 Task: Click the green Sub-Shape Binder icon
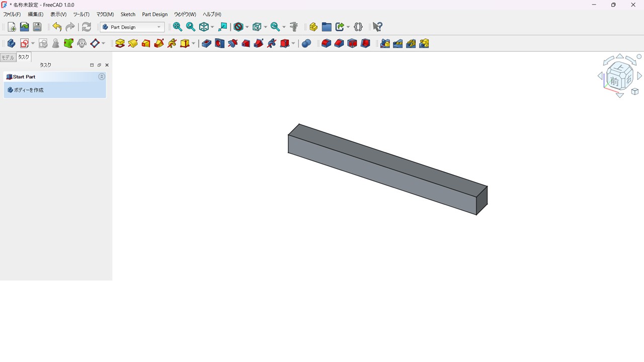tap(68, 44)
